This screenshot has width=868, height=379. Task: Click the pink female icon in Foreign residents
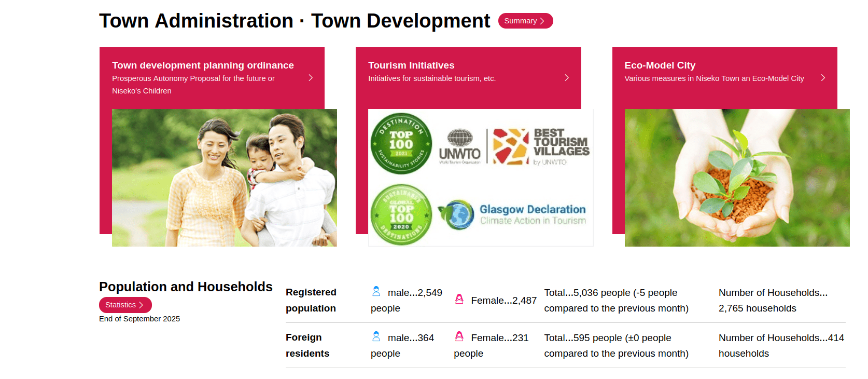pyautogui.click(x=459, y=337)
